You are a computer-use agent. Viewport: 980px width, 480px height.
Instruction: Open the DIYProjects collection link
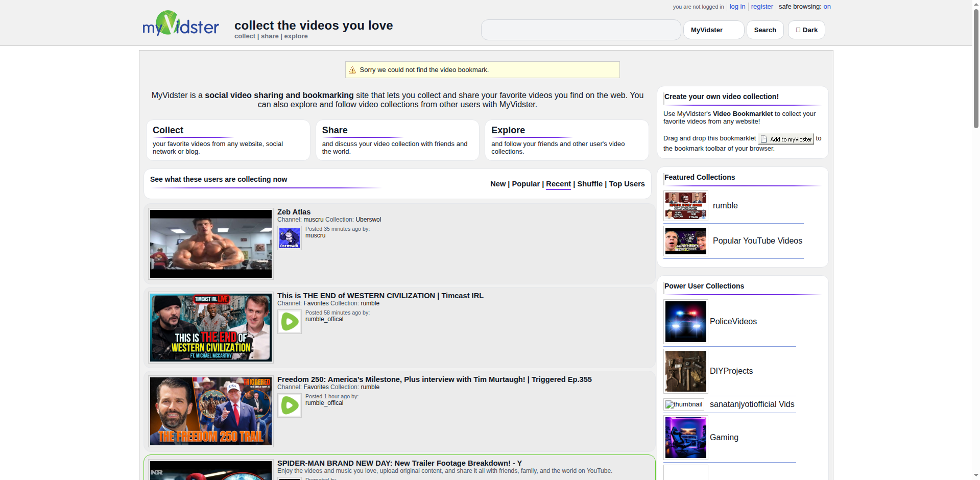tap(731, 371)
